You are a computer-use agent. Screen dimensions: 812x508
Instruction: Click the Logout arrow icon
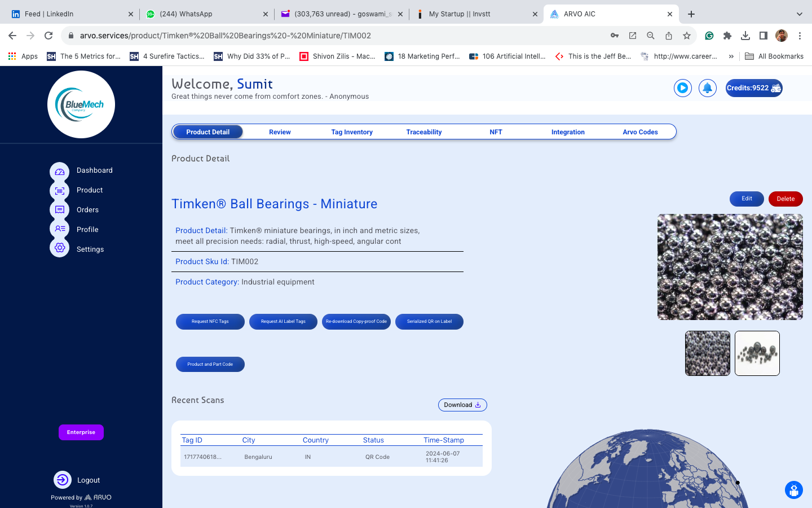click(63, 480)
